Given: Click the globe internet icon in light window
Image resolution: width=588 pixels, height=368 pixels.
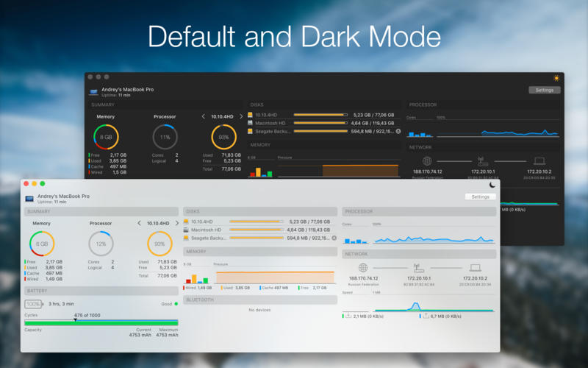Looking at the screenshot, I should pos(362,268).
